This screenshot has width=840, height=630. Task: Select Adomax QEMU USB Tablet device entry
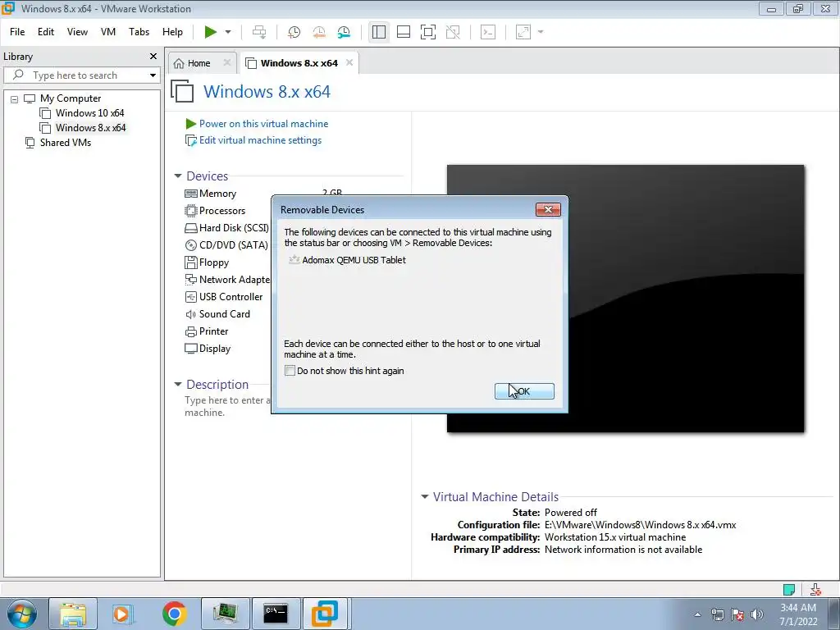pyautogui.click(x=347, y=260)
